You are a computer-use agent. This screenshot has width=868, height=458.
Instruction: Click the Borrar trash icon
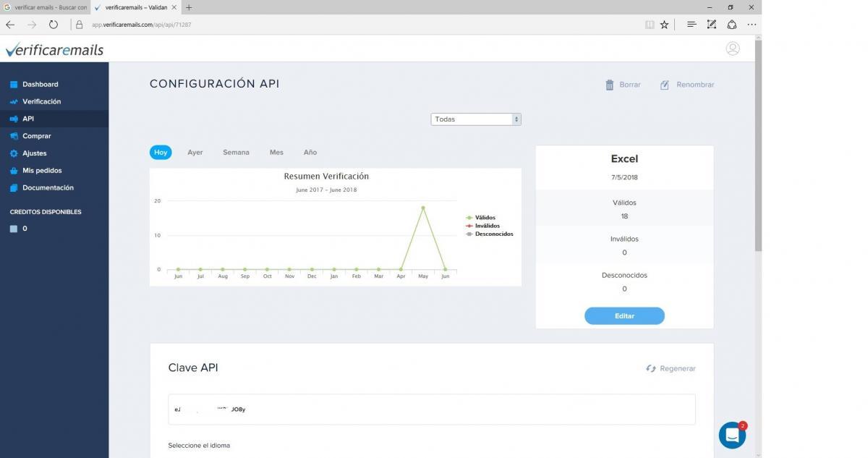(x=611, y=85)
